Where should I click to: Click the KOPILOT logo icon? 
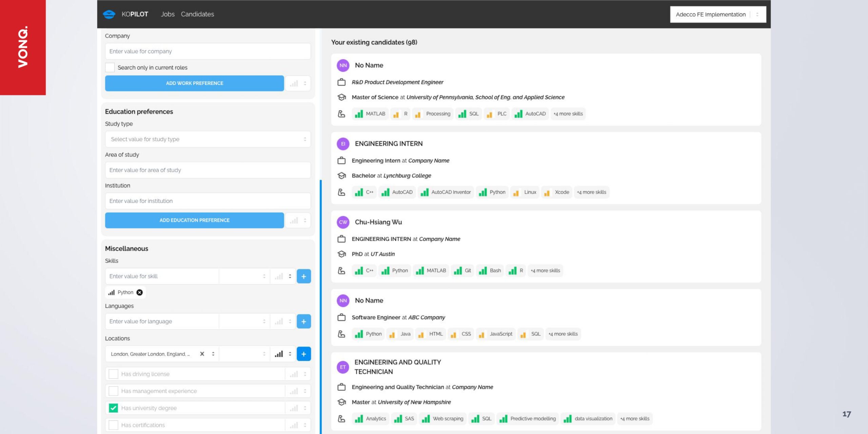tap(108, 14)
